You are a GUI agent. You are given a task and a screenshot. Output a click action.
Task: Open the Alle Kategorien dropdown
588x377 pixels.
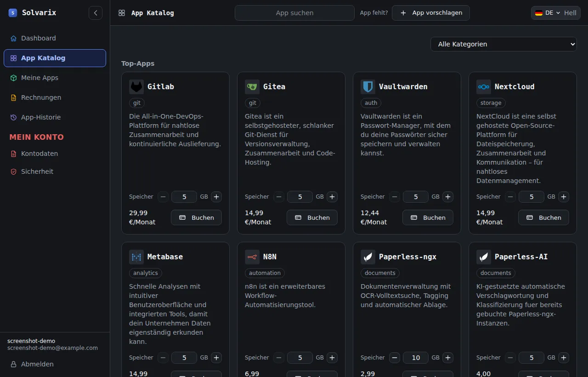[503, 44]
